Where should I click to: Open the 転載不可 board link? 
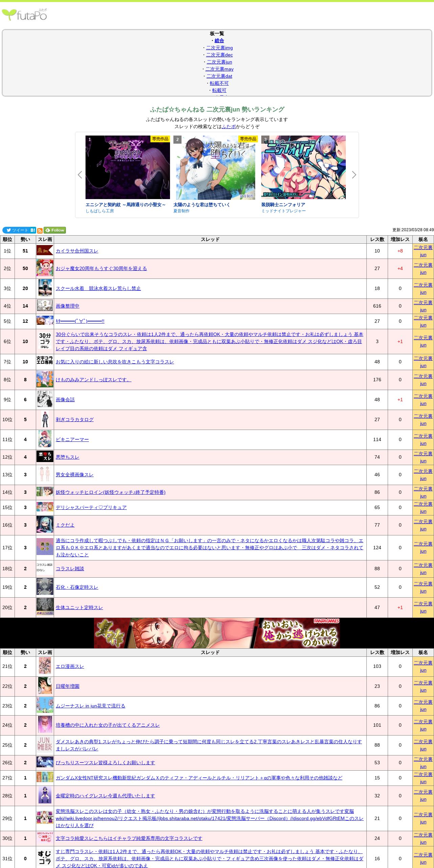point(219,83)
